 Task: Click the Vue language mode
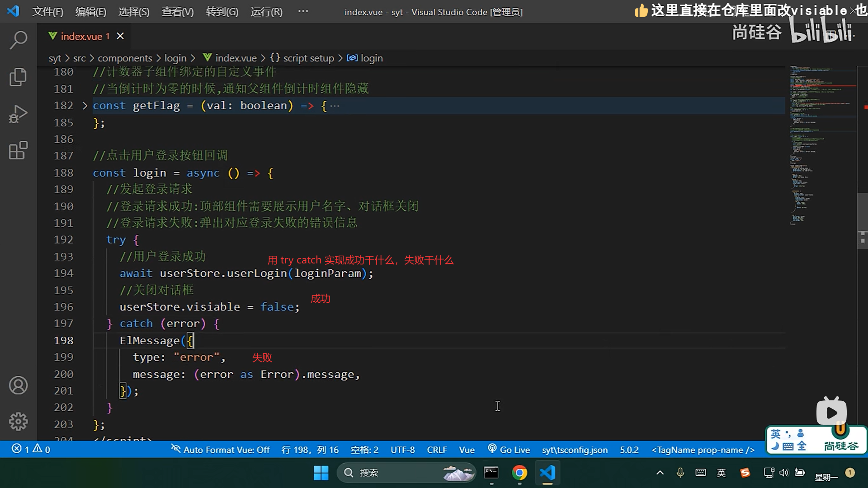click(x=467, y=450)
